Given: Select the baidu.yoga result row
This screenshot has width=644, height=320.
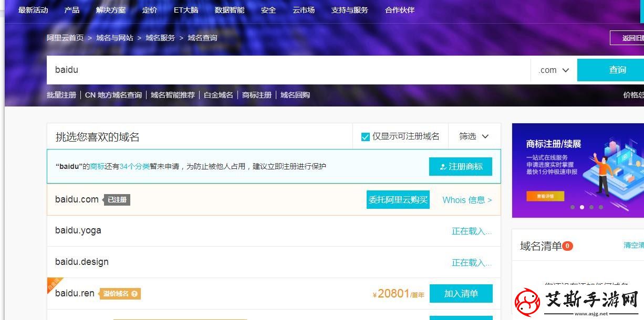Looking at the screenshot, I should point(274,231).
